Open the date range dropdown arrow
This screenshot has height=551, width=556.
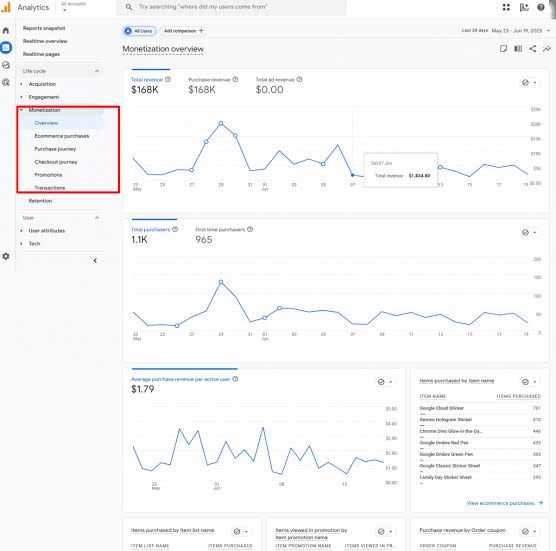[549, 31]
